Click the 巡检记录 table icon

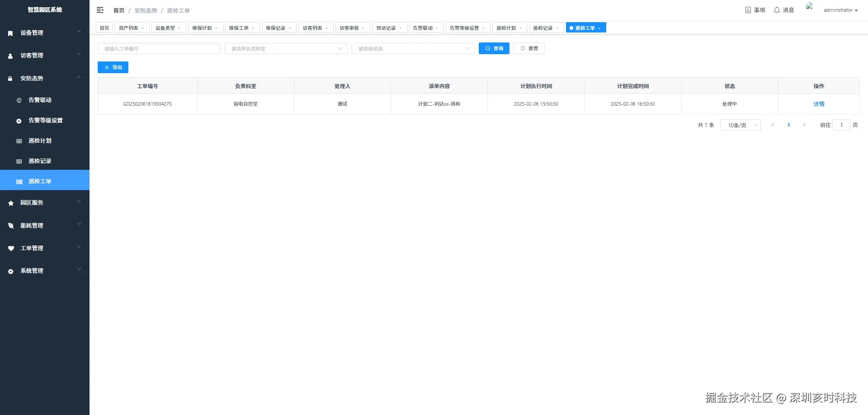pos(19,162)
